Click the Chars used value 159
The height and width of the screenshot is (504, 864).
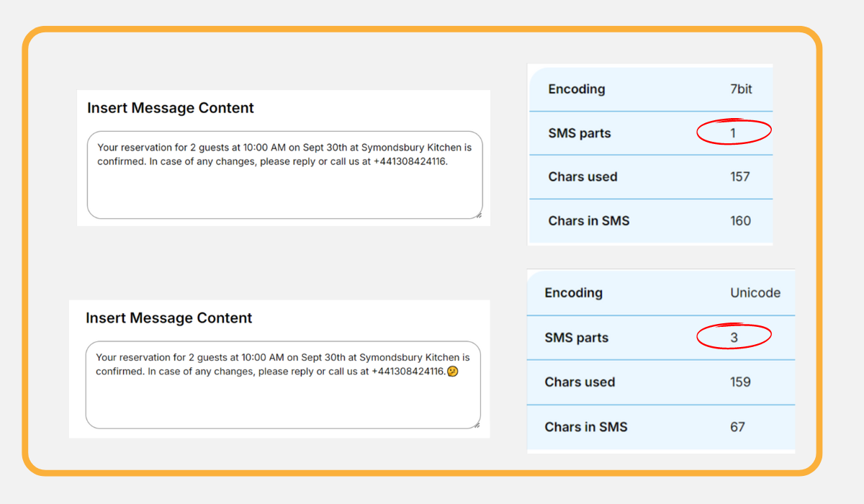pyautogui.click(x=741, y=382)
